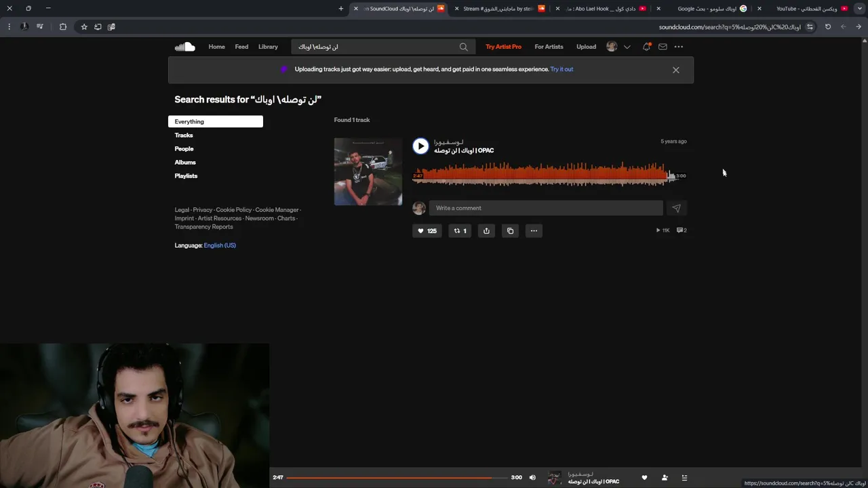The width and height of the screenshot is (868, 488).
Task: Open browser kebab menu
Action: [9, 26]
